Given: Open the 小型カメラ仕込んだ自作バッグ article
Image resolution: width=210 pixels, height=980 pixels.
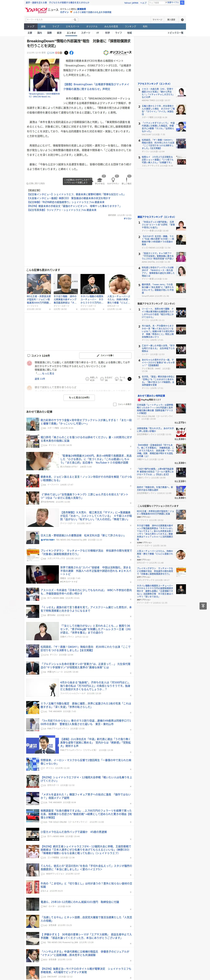Looking at the screenshot, I should 74,832.
